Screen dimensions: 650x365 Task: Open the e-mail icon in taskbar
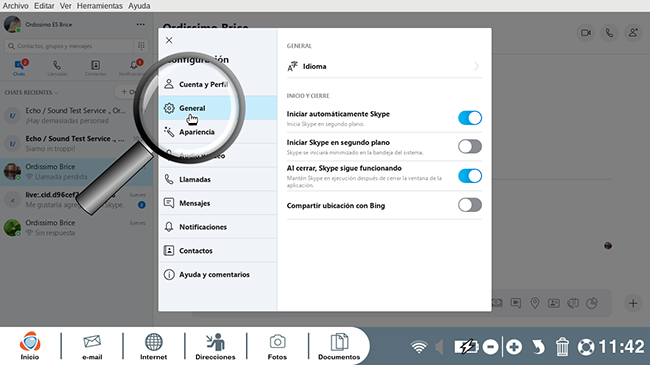point(92,346)
